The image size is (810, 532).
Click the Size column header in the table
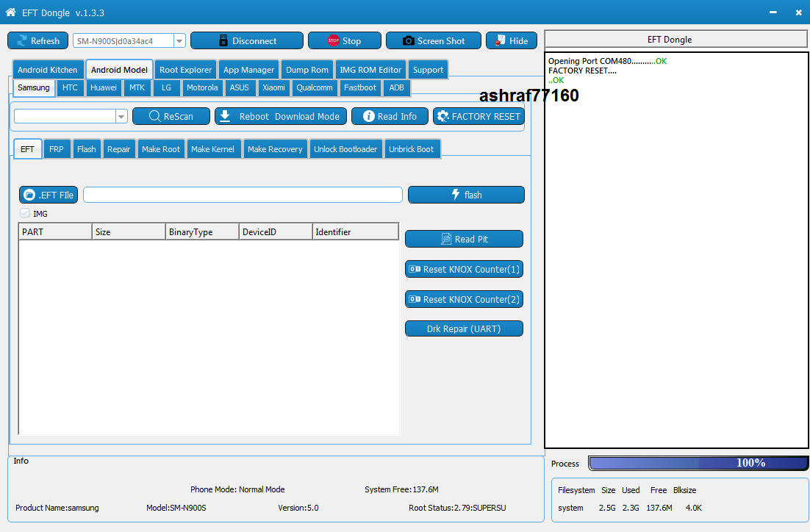(x=129, y=232)
